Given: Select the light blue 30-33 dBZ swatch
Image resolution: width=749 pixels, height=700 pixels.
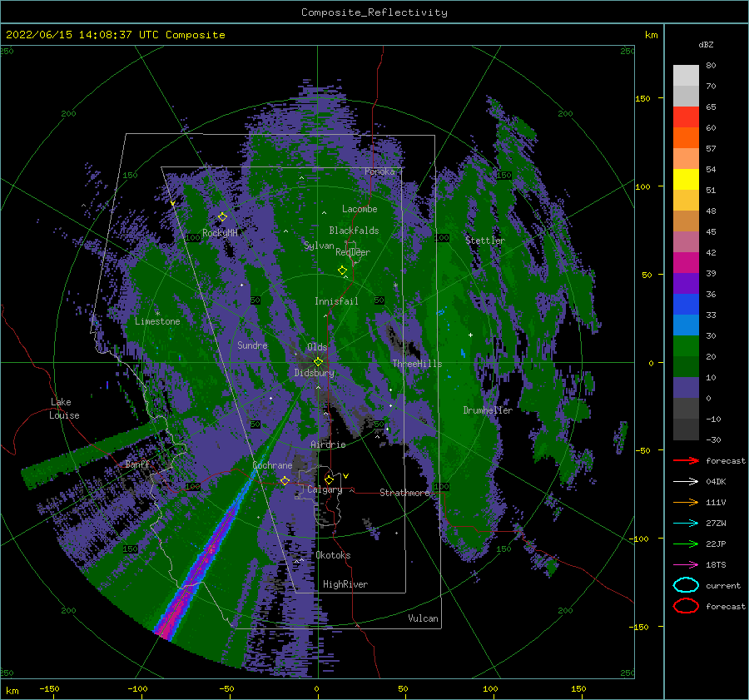Looking at the screenshot, I should (x=686, y=325).
